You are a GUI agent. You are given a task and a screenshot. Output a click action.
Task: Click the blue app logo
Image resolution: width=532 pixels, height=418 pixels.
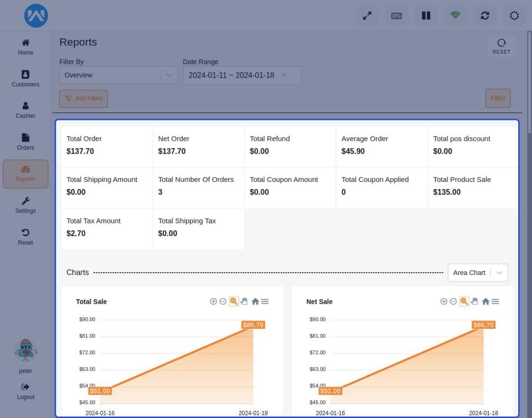[36, 16]
